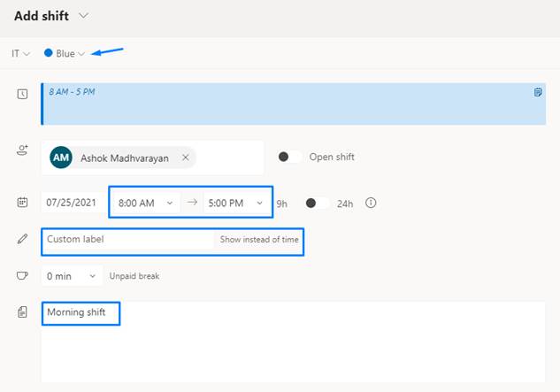Open the 24h info icon
The width and height of the screenshot is (560, 392).
click(x=371, y=203)
